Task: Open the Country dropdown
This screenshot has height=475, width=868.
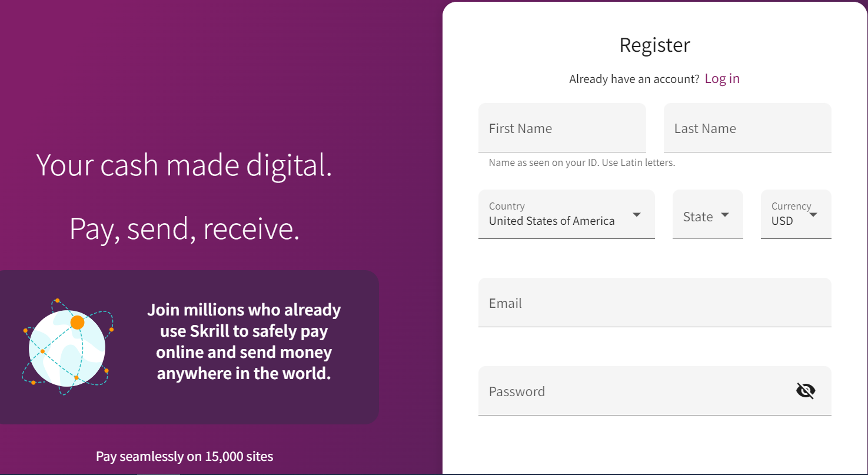Action: point(566,214)
